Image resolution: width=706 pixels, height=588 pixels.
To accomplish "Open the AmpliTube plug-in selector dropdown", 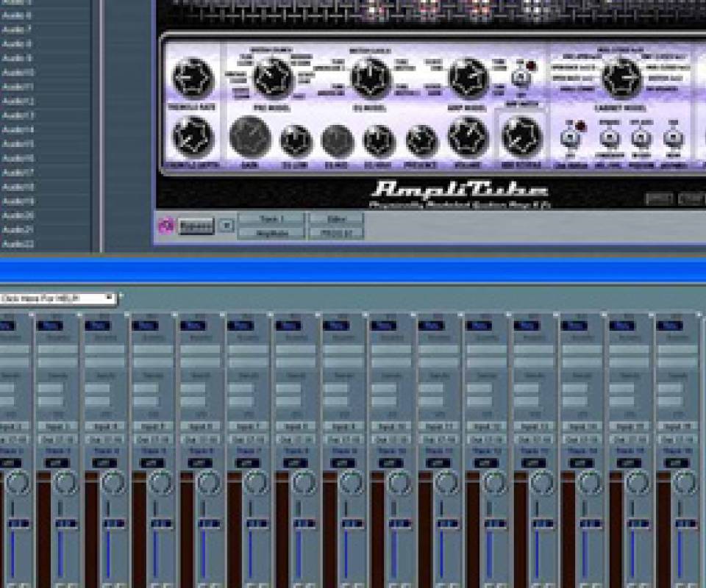I will [x=271, y=233].
